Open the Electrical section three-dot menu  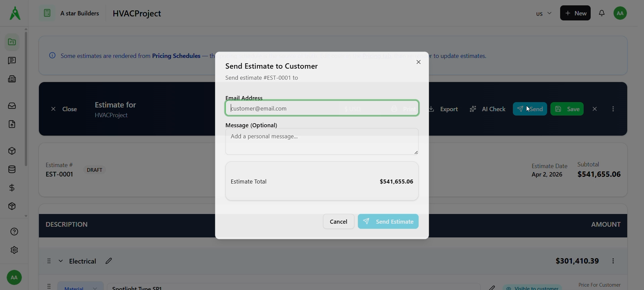tap(613, 261)
